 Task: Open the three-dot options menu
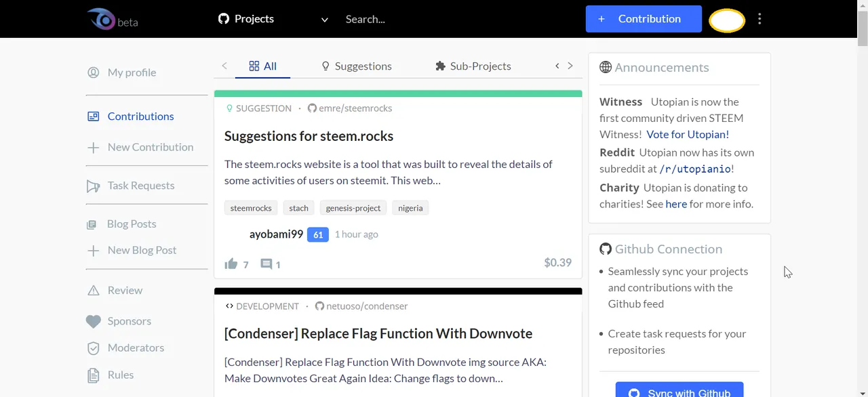(759, 19)
